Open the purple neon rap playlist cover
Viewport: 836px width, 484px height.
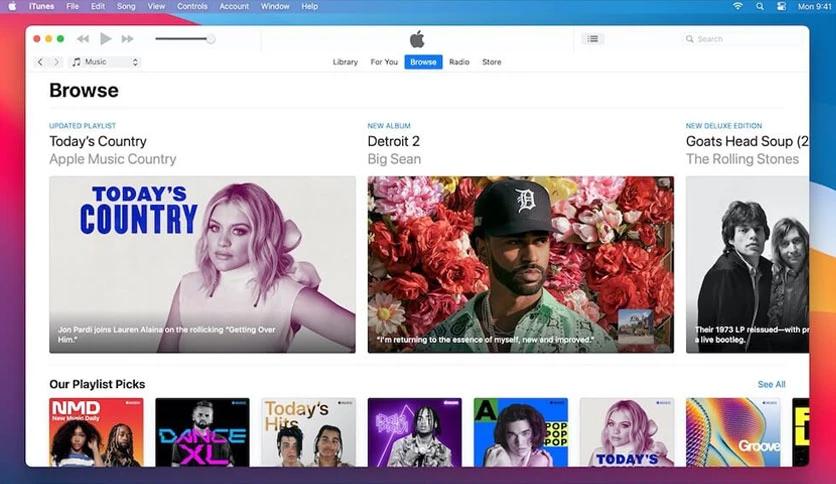click(x=414, y=432)
